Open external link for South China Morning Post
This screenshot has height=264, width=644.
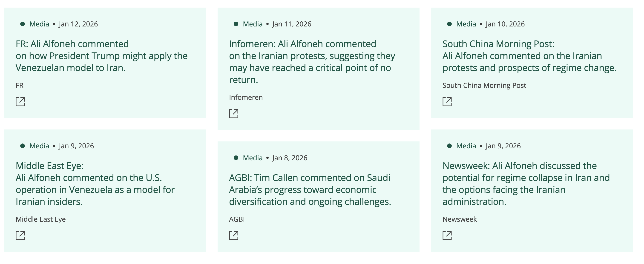447,102
